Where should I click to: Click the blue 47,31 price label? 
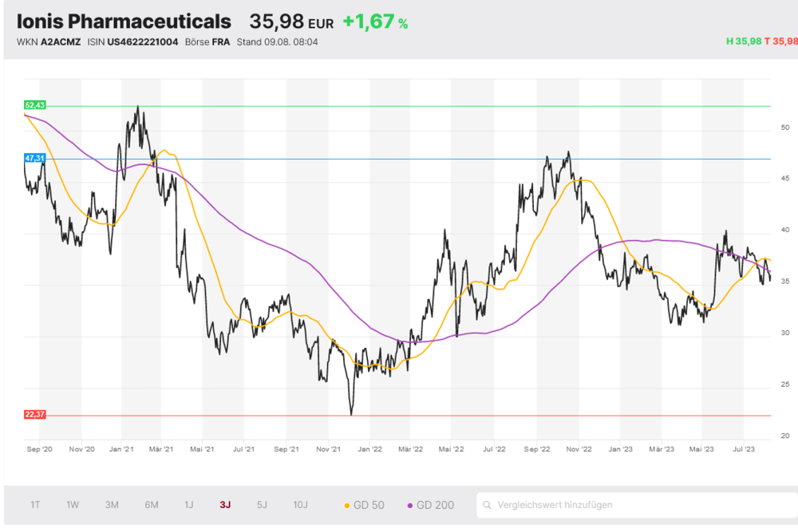click(34, 158)
